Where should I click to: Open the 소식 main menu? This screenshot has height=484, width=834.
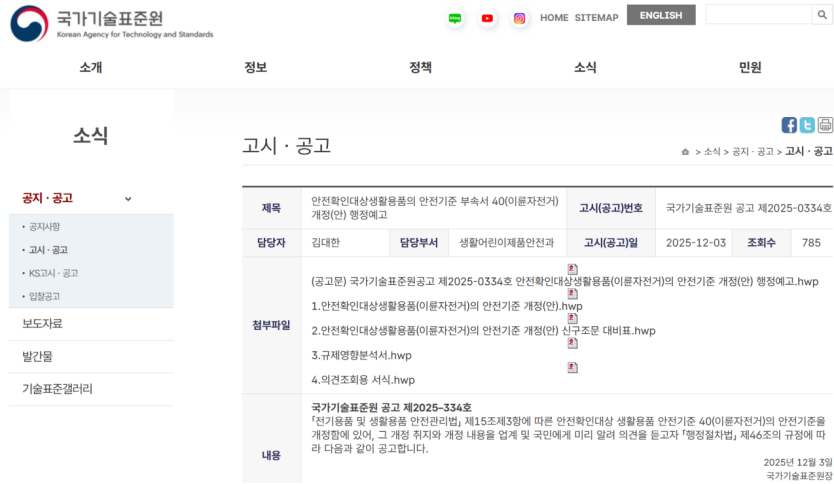tap(585, 68)
